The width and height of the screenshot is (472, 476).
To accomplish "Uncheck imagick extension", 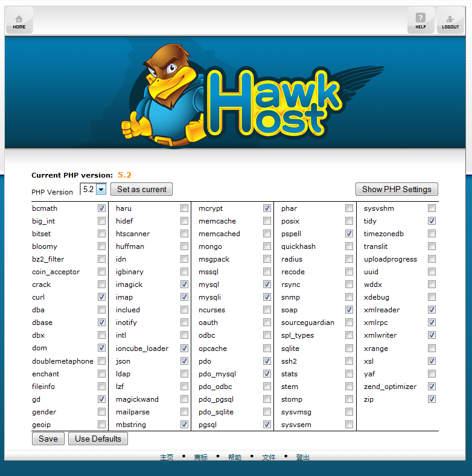I will coord(184,284).
